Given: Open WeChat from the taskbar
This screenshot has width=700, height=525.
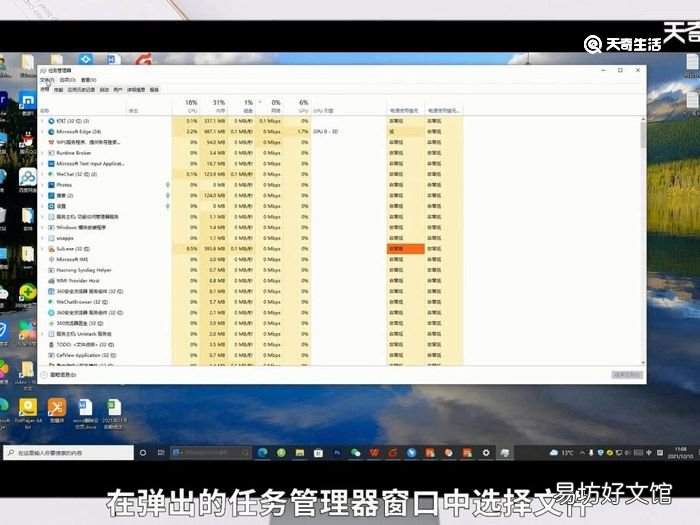Looking at the screenshot, I should (356, 453).
